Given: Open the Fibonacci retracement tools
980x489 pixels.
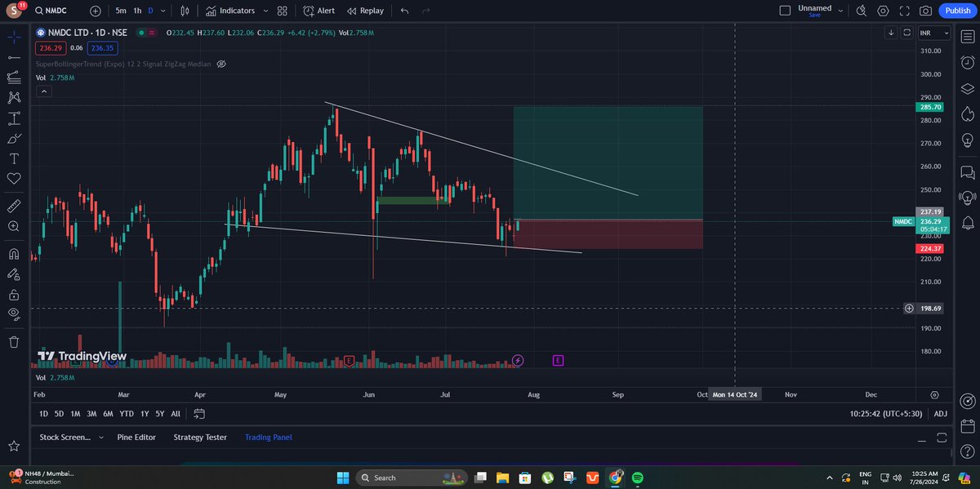Looking at the screenshot, I should tap(14, 78).
